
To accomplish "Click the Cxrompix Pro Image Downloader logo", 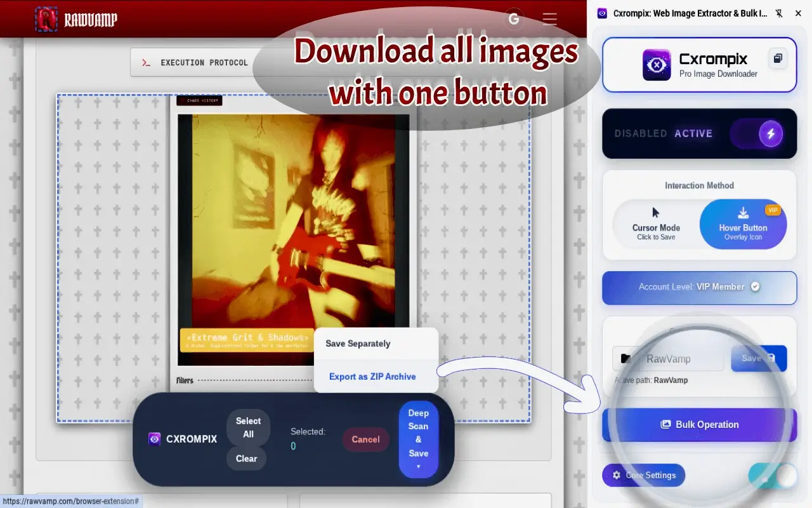I will click(656, 65).
